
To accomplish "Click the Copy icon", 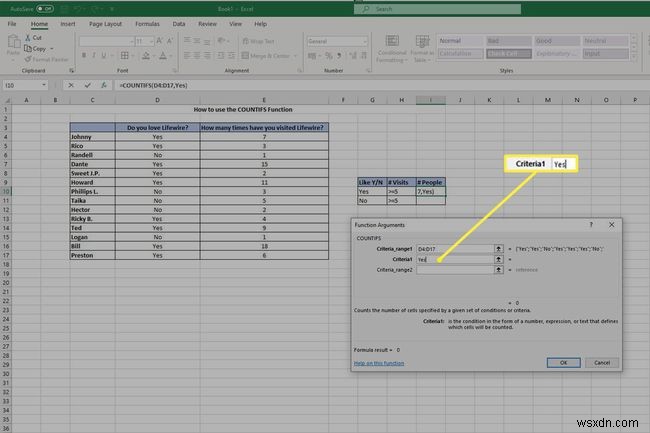I will tap(28, 48).
